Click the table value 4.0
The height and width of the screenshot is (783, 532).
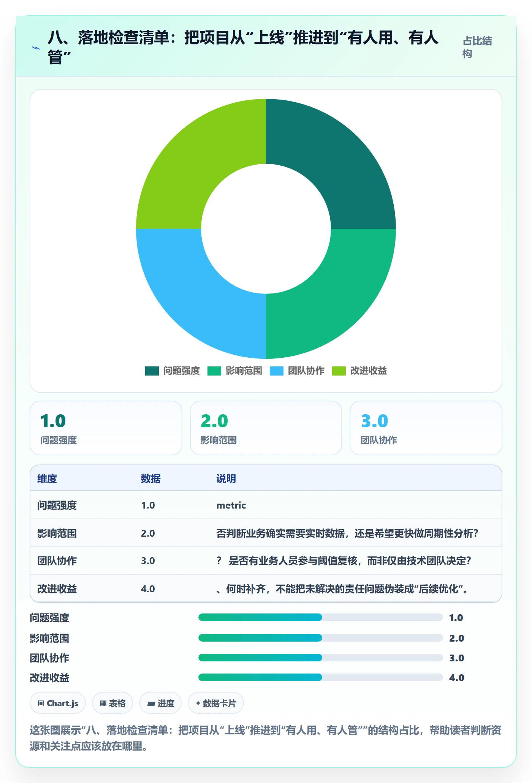click(148, 589)
